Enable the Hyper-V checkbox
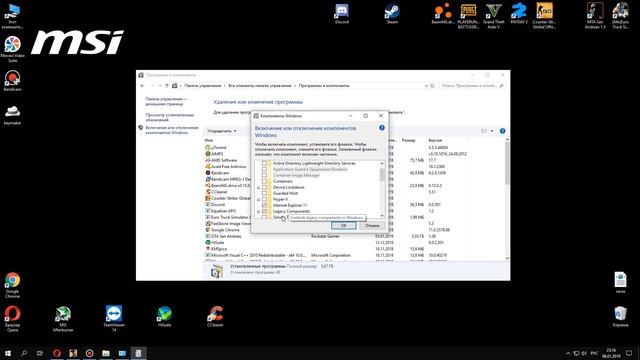The image size is (640, 360). coord(264,199)
